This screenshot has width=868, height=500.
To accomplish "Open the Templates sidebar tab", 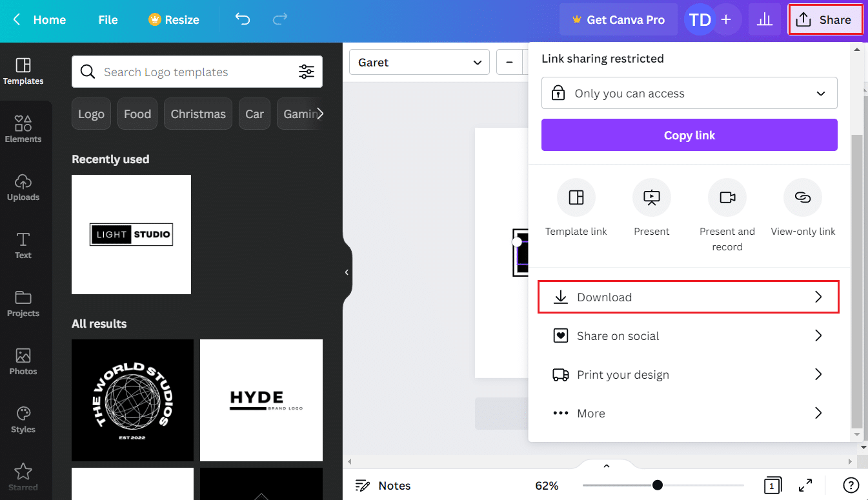I will point(23,71).
